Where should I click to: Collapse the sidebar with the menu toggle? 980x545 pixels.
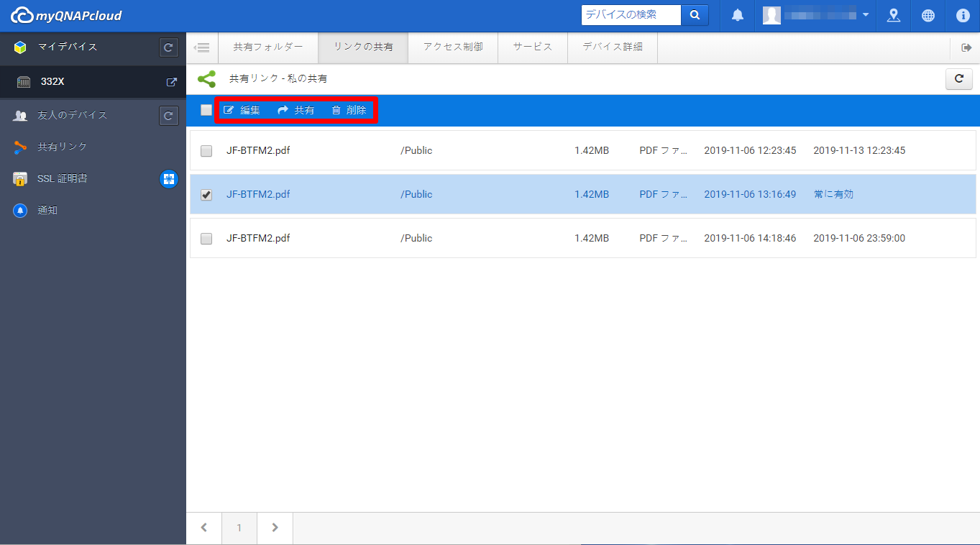click(202, 47)
